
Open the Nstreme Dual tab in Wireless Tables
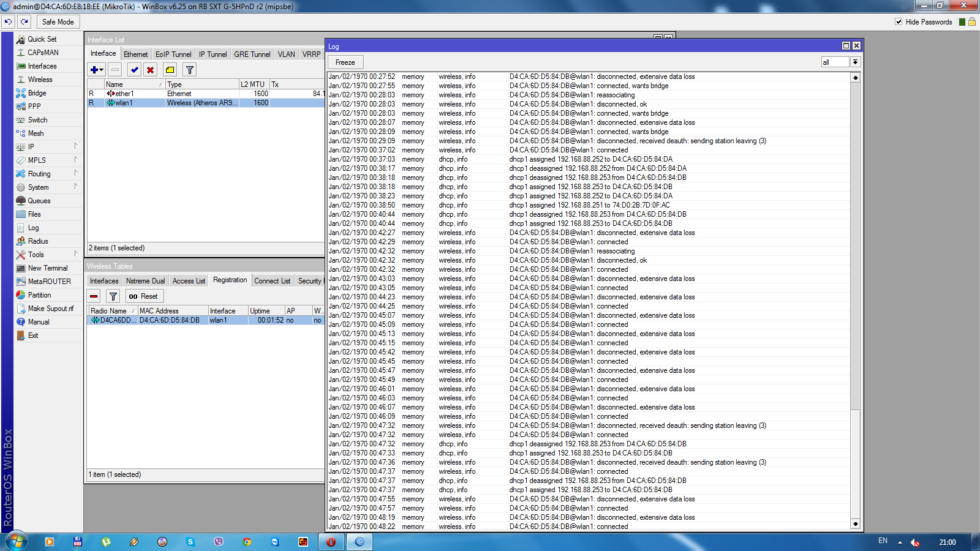pos(145,281)
